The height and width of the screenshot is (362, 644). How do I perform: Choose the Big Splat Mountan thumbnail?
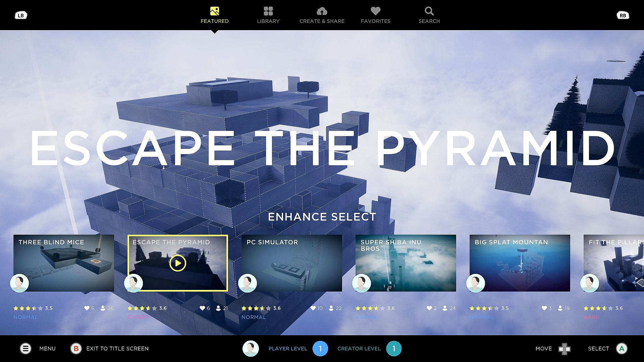(520, 263)
